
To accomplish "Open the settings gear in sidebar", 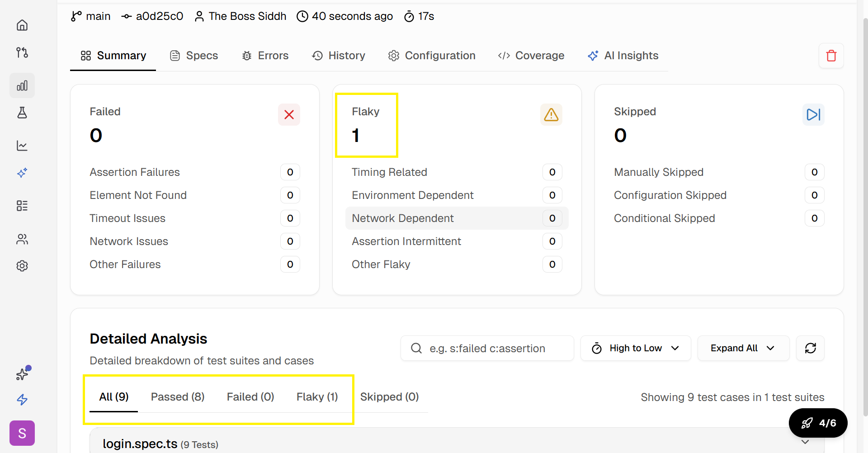I will pos(22,266).
